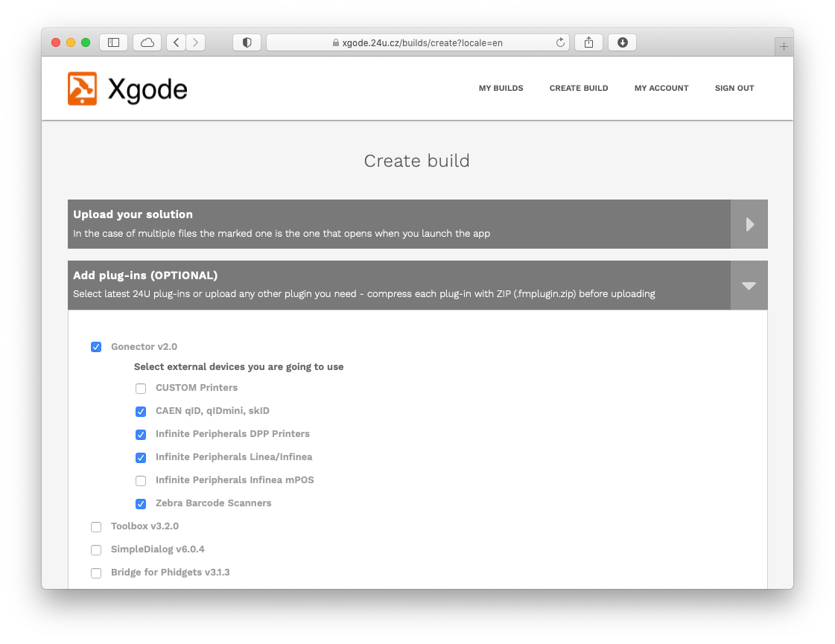Image resolution: width=835 pixels, height=644 pixels.
Task: Click Bridge for Phidgets v3.1.3 label
Action: pyautogui.click(x=170, y=572)
